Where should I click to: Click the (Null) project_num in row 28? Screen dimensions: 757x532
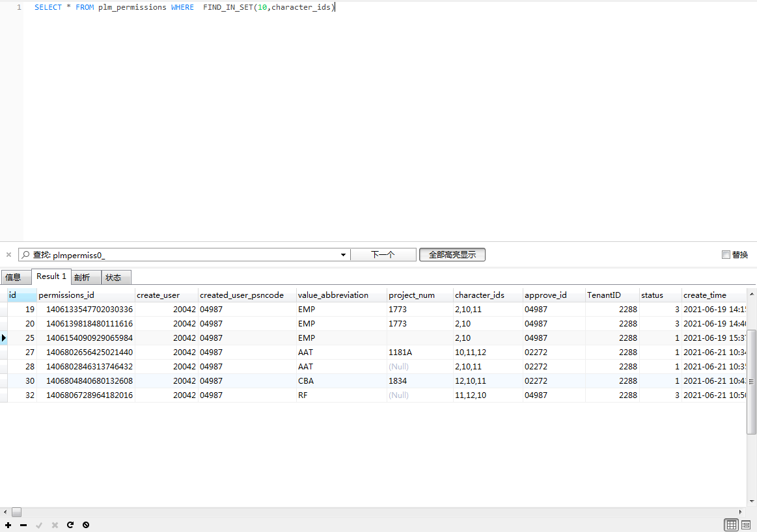[x=420, y=367]
